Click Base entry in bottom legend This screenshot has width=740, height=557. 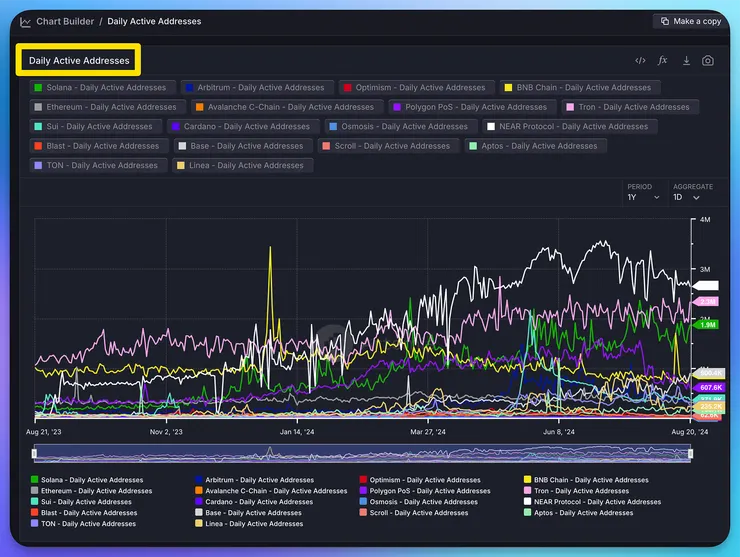click(248, 513)
